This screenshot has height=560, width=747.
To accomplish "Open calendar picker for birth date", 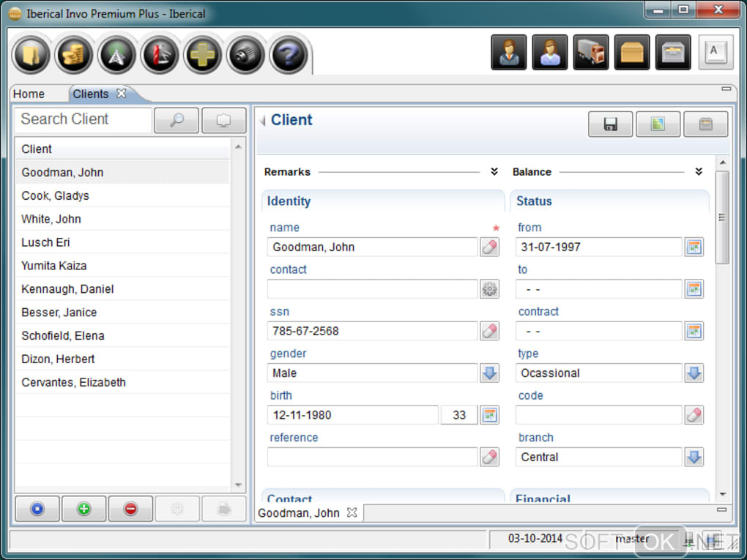I will click(490, 415).
